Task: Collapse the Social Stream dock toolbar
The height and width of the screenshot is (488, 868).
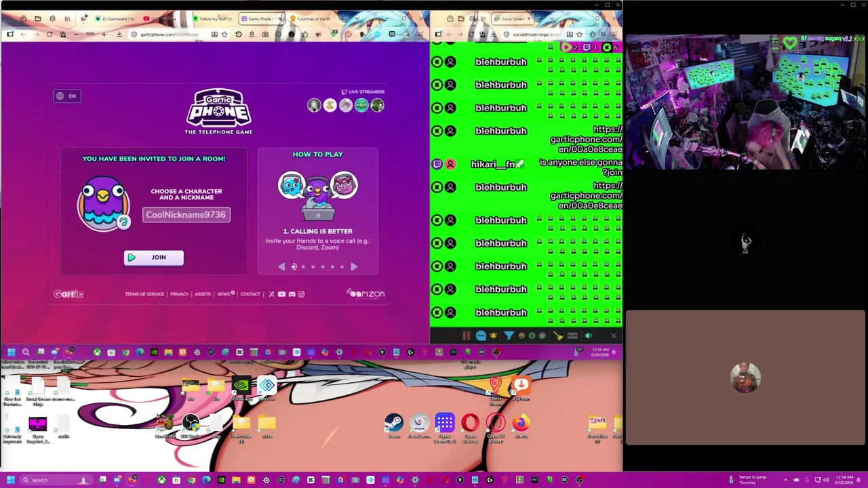Action: pos(614,335)
